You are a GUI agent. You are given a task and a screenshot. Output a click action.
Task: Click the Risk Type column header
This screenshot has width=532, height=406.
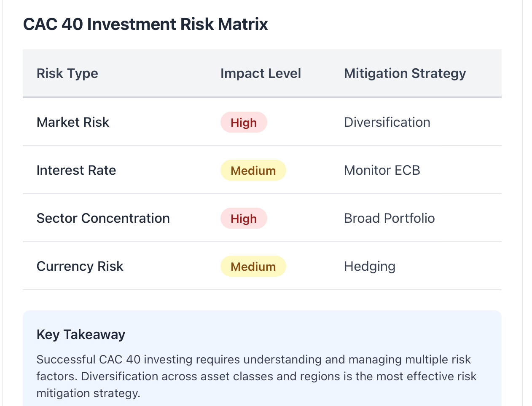(x=67, y=73)
